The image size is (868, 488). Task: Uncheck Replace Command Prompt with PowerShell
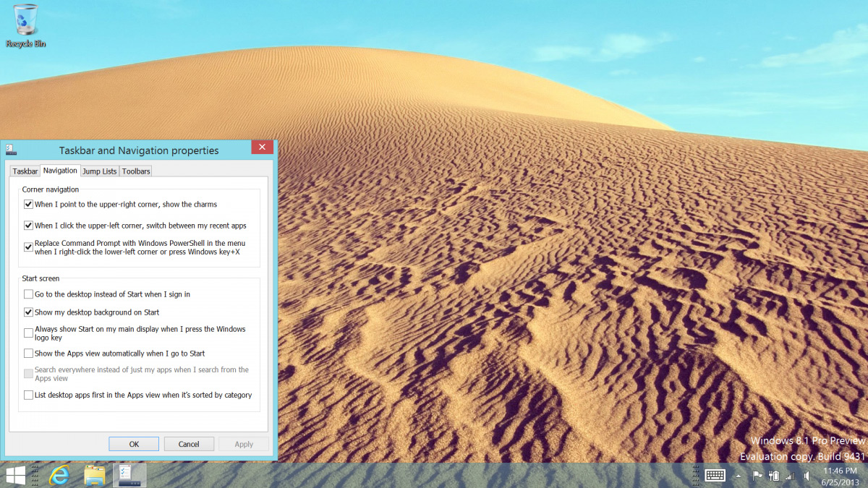(28, 247)
